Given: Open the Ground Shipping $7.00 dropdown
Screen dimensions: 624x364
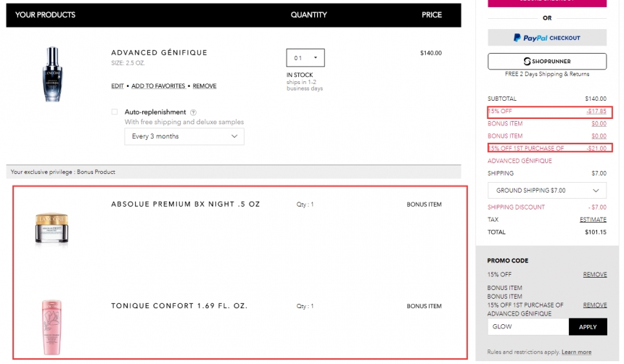Looking at the screenshot, I should [547, 191].
